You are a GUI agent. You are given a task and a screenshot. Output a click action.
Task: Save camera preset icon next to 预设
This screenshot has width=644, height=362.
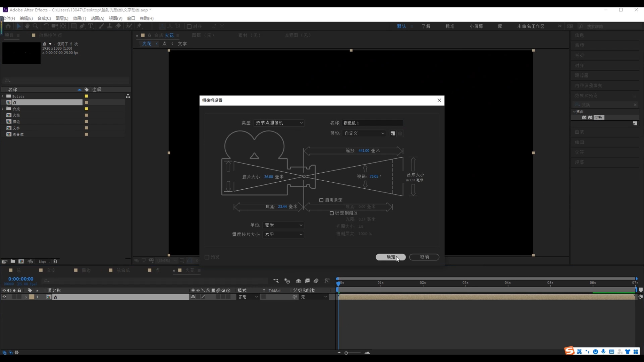tap(392, 133)
